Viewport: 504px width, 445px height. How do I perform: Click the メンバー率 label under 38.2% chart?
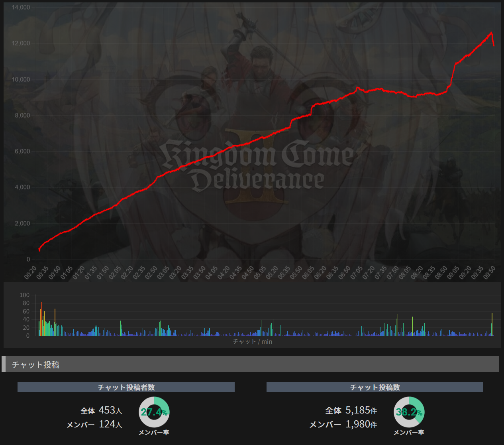click(x=409, y=433)
